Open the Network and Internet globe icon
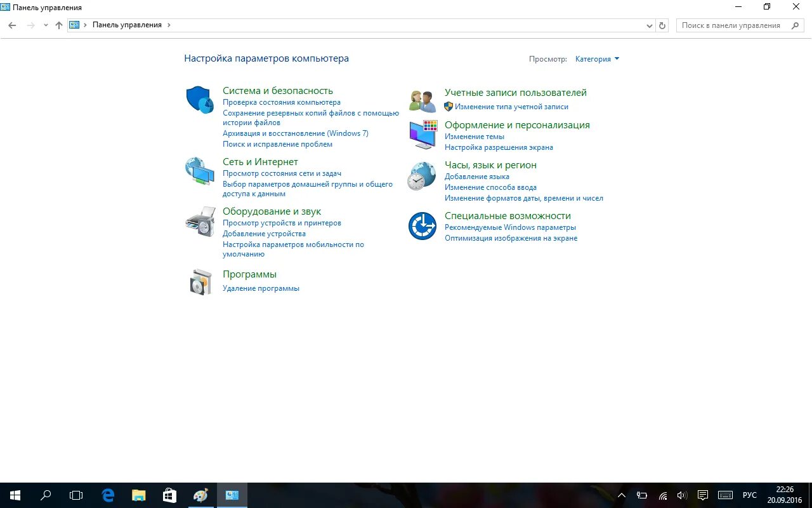The width and height of the screenshot is (812, 508). tap(200, 171)
